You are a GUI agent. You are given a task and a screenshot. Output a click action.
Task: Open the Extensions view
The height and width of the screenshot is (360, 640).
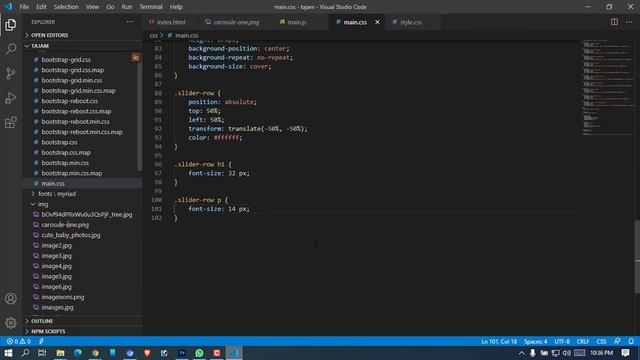[x=11, y=122]
